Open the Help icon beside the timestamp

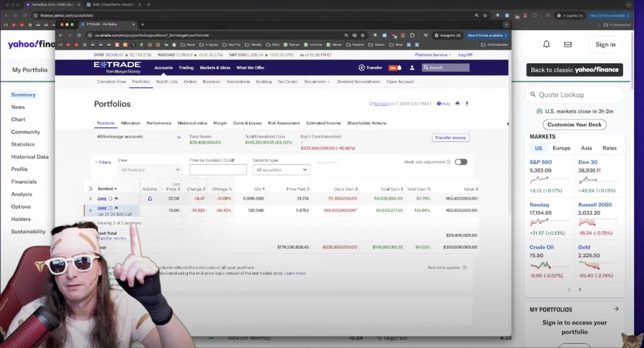tap(439, 103)
